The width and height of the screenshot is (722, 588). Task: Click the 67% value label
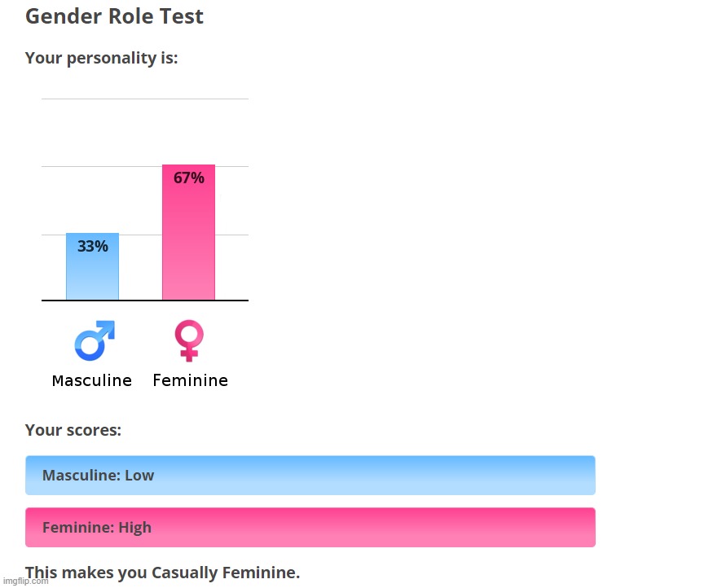click(189, 178)
